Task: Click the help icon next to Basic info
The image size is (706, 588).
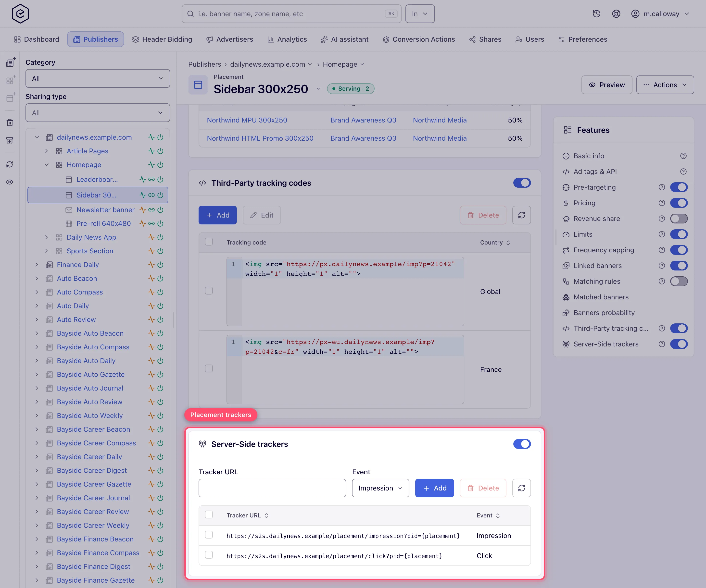Action: pyautogui.click(x=683, y=156)
